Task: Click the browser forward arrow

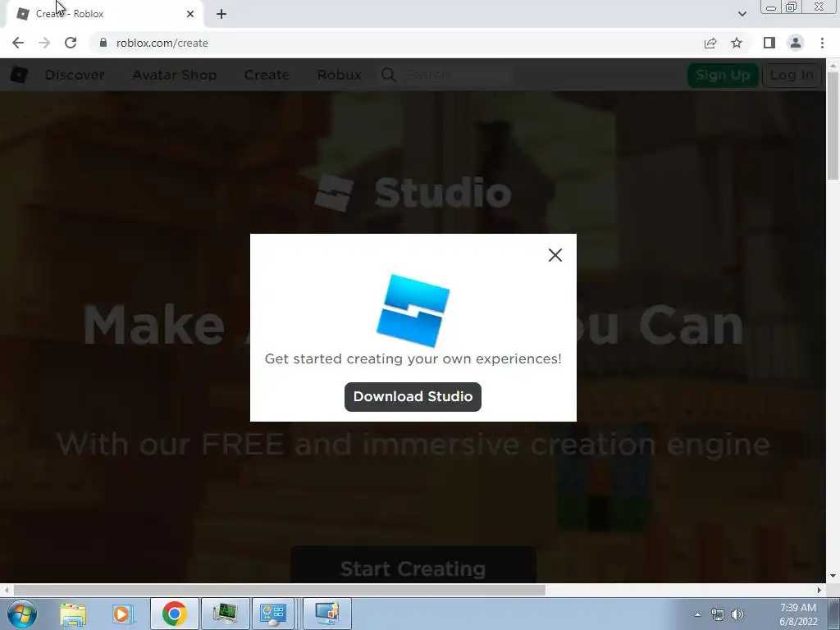Action: click(44, 43)
